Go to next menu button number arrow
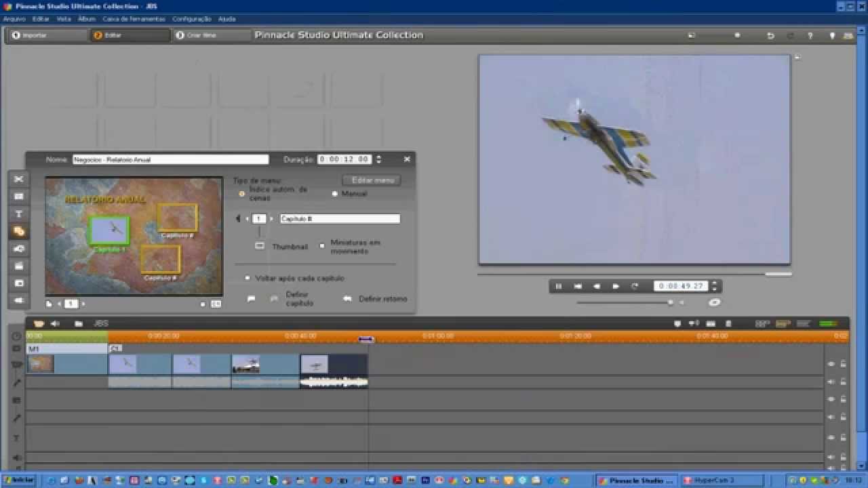Viewport: 868px width, 488px height. coord(271,219)
